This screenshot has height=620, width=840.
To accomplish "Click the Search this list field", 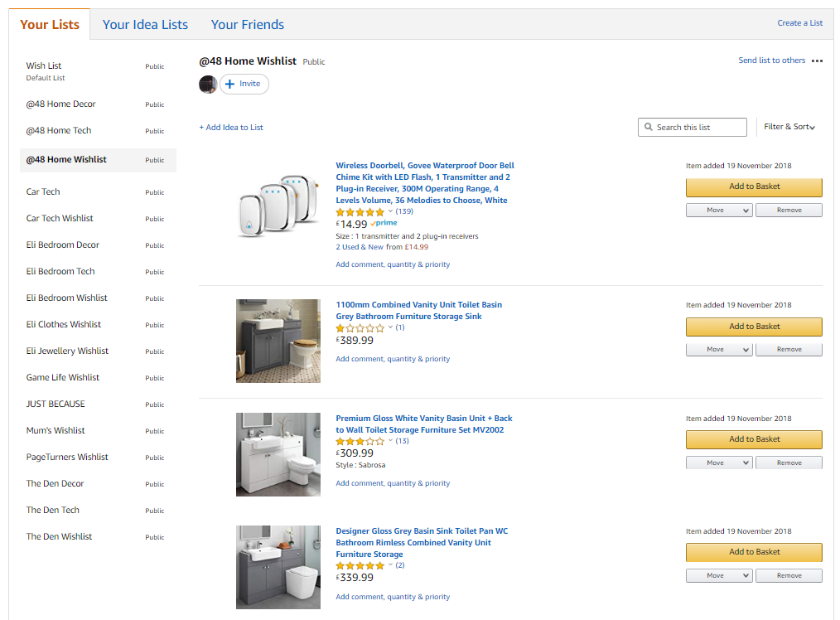I will 694,127.
